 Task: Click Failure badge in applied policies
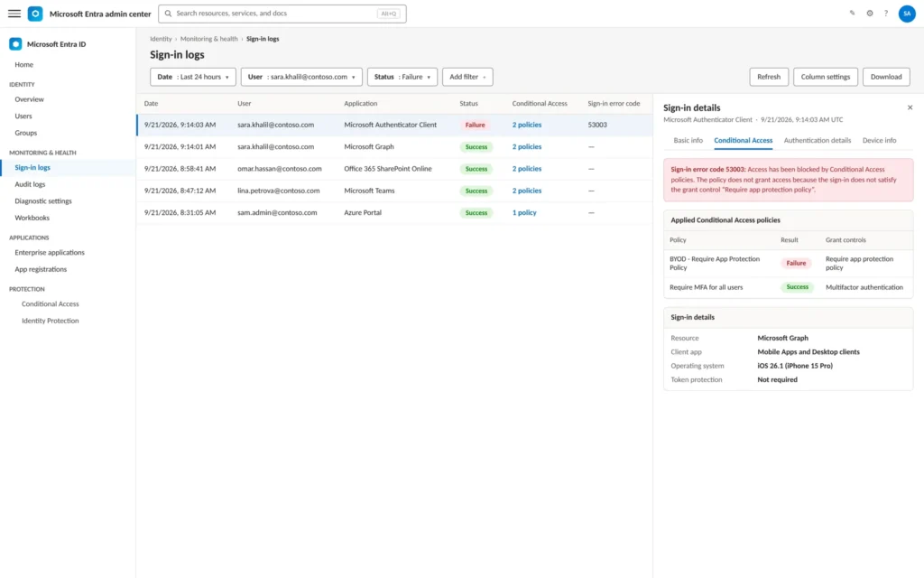tap(796, 263)
